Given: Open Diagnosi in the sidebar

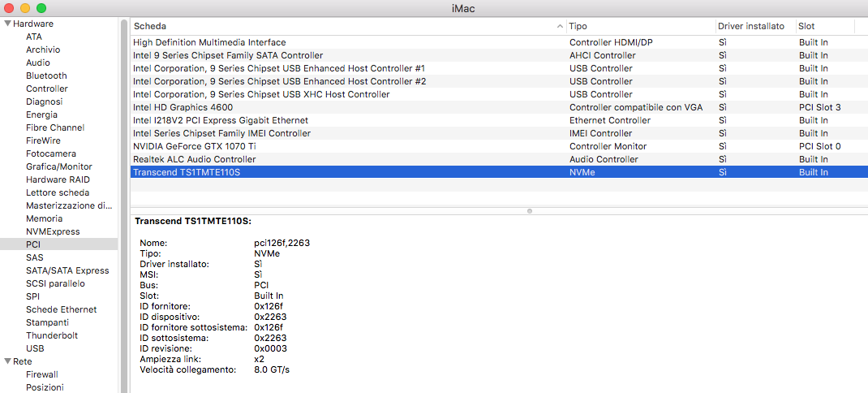Looking at the screenshot, I should coord(45,101).
